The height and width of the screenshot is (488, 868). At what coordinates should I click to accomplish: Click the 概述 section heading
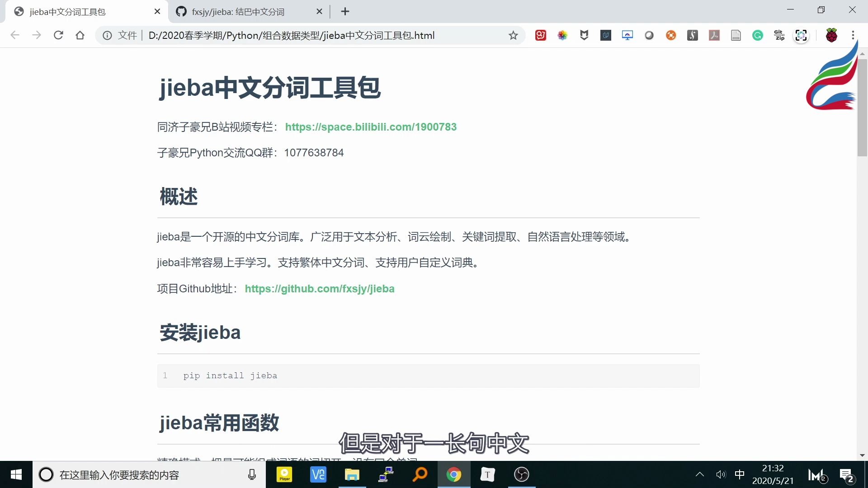tap(179, 197)
